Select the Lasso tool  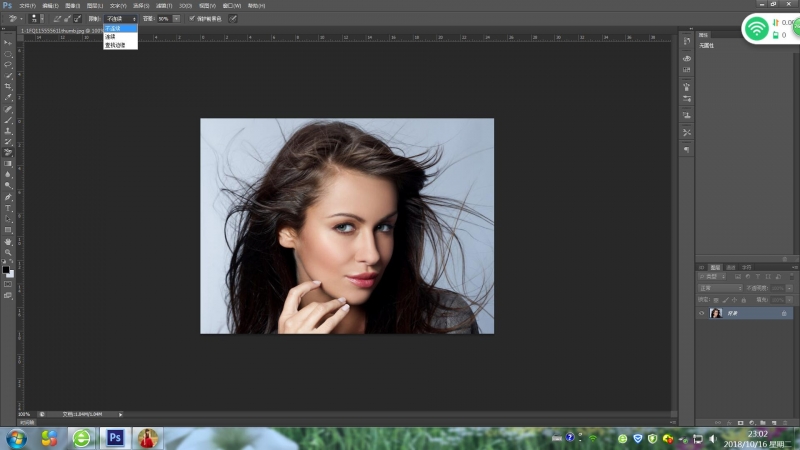pyautogui.click(x=8, y=64)
